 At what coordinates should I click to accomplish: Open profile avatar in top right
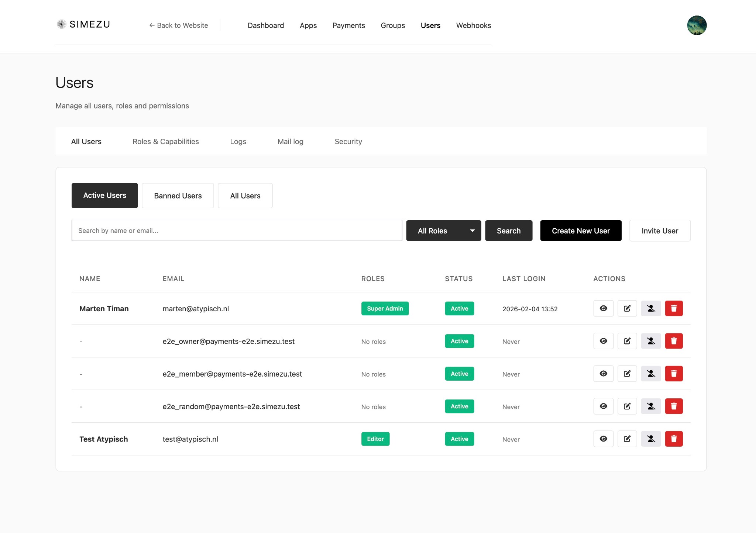[697, 25]
